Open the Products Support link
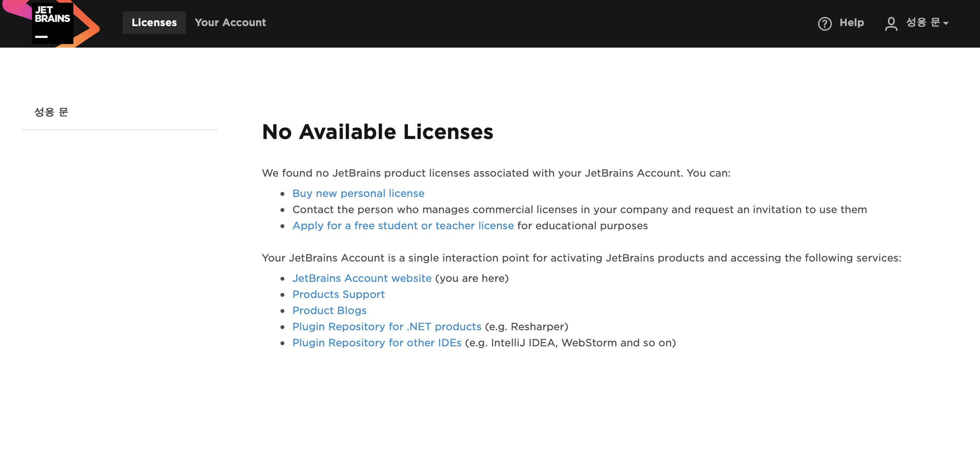Image resolution: width=980 pixels, height=450 pixels. [x=338, y=294]
